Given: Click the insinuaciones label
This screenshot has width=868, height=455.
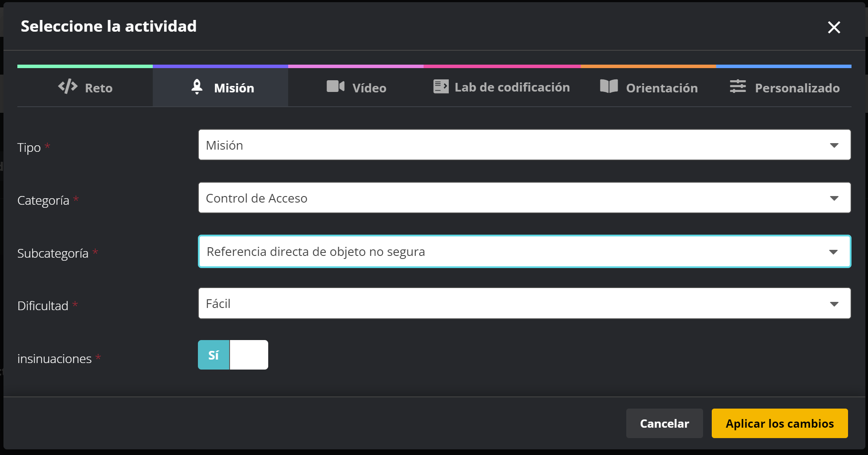Looking at the screenshot, I should (x=54, y=359).
